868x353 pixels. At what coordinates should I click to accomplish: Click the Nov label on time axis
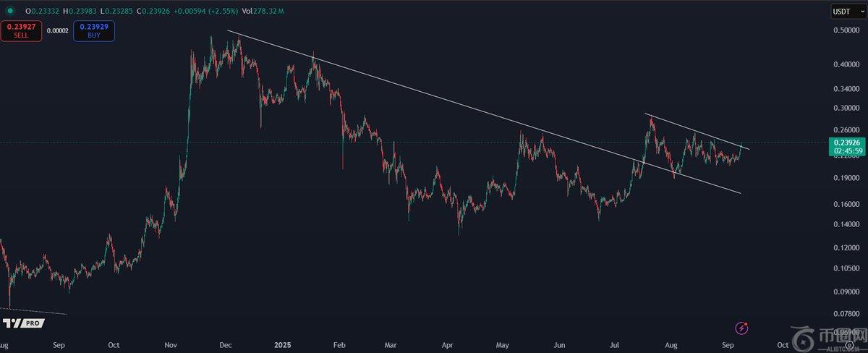coord(171,346)
